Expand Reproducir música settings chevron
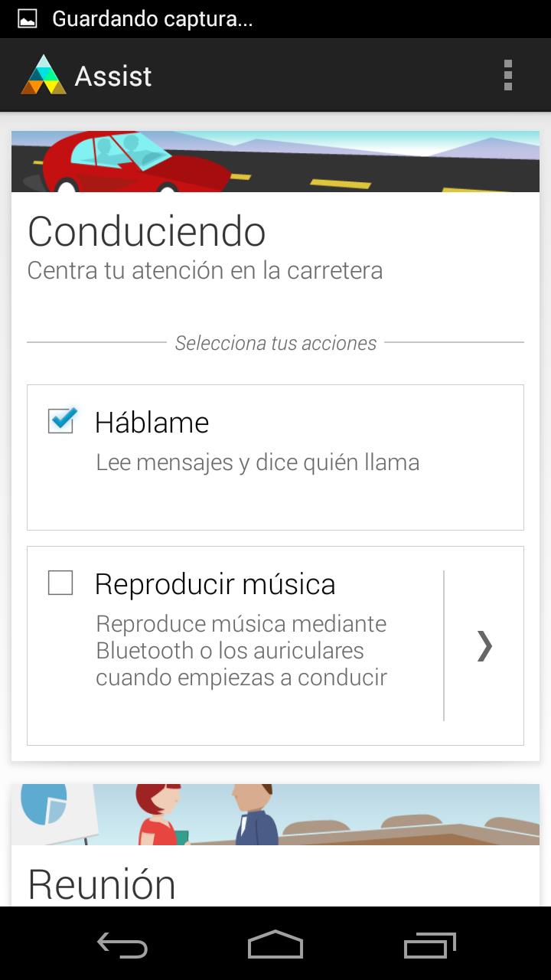Viewport: 551px width, 980px height. pyautogui.click(x=484, y=645)
